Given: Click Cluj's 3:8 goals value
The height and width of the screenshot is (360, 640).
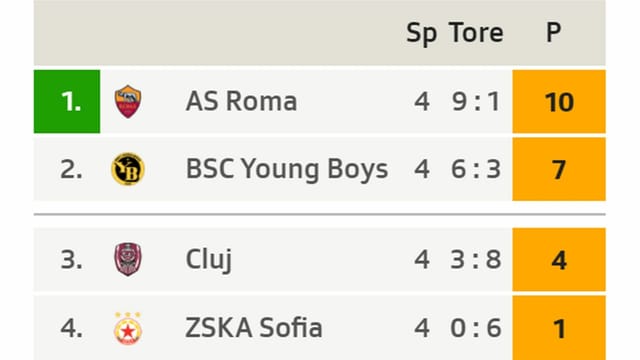Looking at the screenshot, I should click(x=476, y=259).
